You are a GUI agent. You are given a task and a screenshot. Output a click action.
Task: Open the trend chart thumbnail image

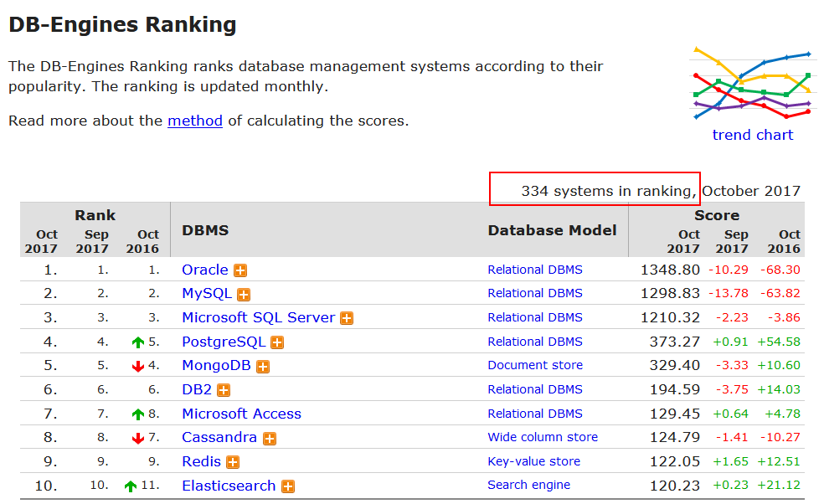click(x=753, y=83)
